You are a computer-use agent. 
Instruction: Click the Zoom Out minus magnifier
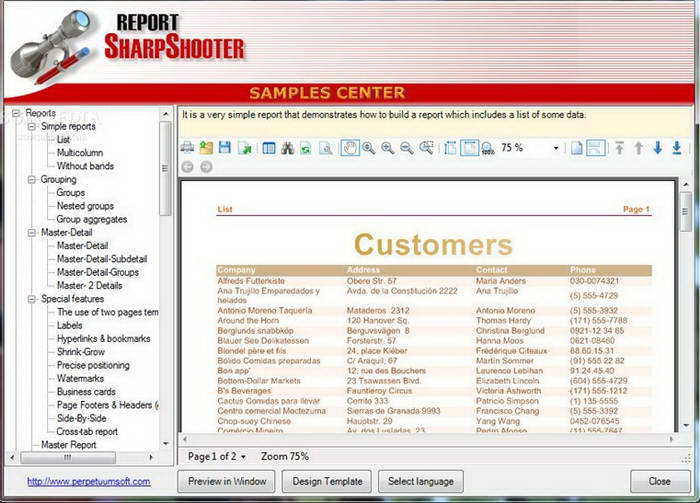pyautogui.click(x=406, y=148)
